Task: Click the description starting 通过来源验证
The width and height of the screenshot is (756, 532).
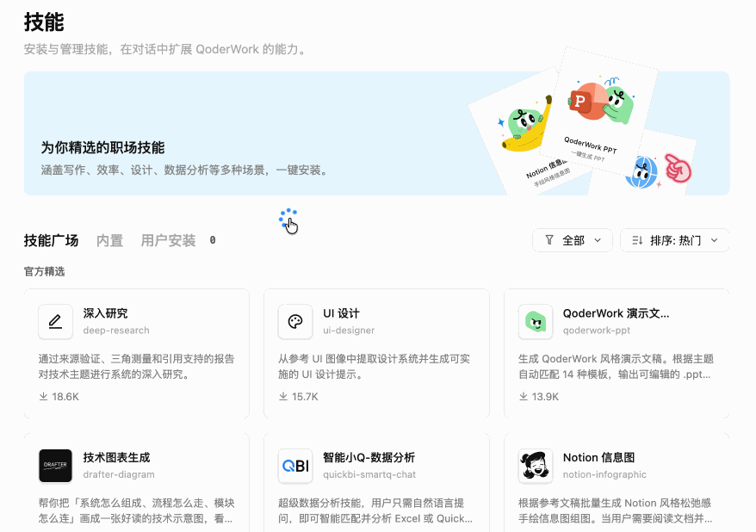Action: (x=136, y=366)
